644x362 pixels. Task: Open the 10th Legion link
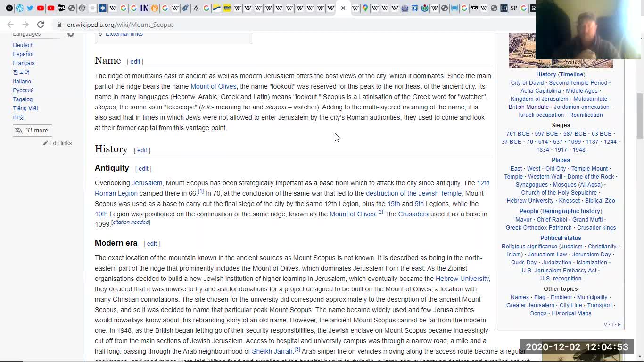[101, 214]
